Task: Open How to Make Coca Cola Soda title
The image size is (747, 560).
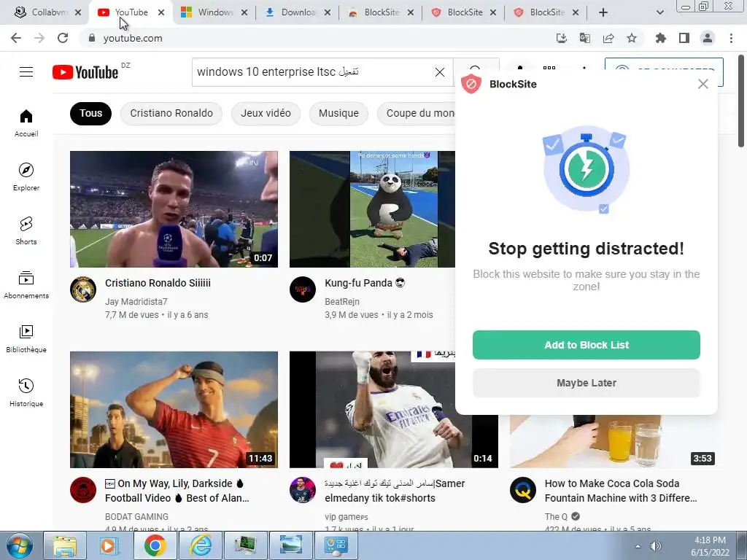Action: tap(621, 491)
